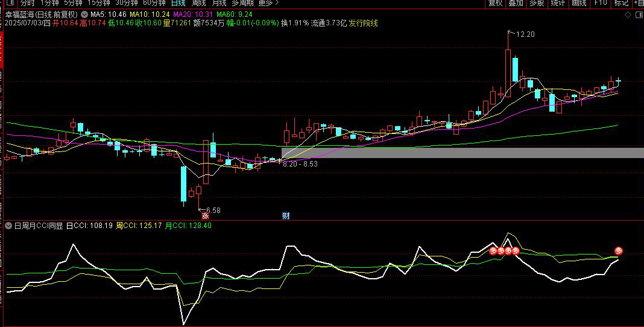Click the 多股 multi-stock button

537,3
